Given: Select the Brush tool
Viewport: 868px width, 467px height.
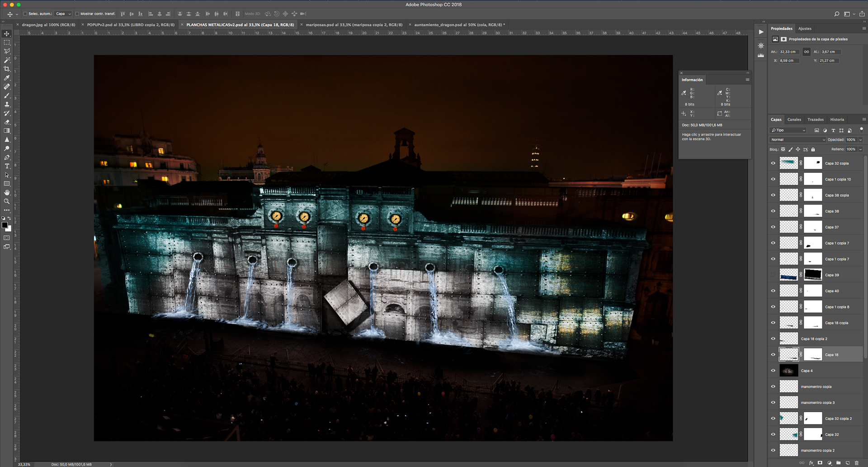Looking at the screenshot, I should coord(7,95).
